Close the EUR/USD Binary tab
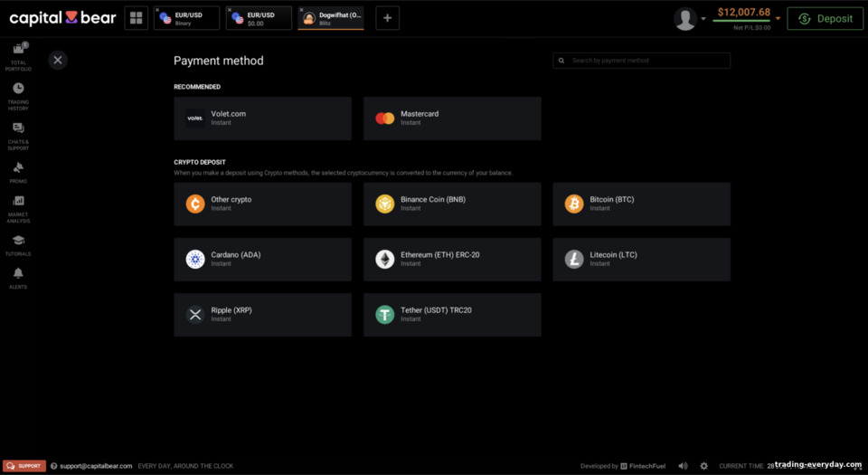868x475 pixels. [x=157, y=10]
